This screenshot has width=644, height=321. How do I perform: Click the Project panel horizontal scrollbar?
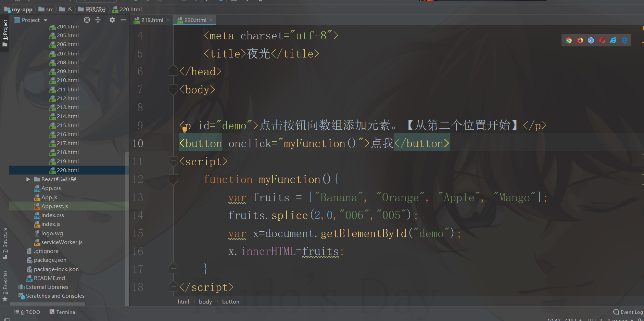tap(47, 304)
